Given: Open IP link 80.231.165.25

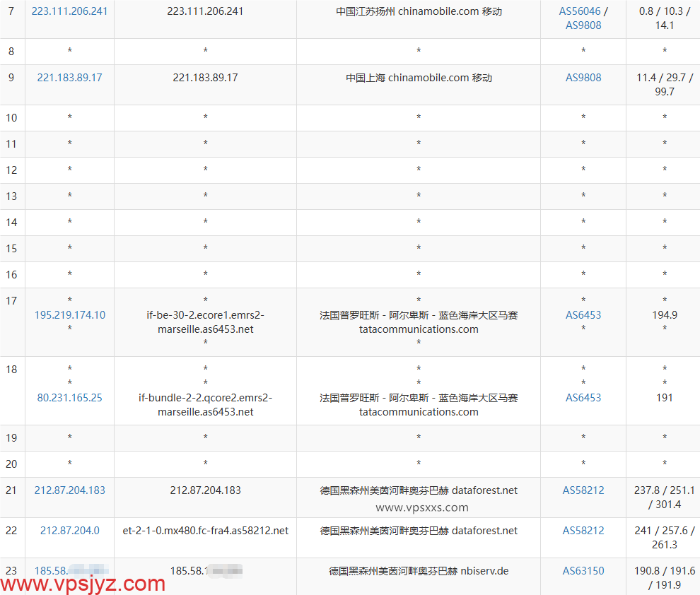Looking at the screenshot, I should (x=69, y=397).
